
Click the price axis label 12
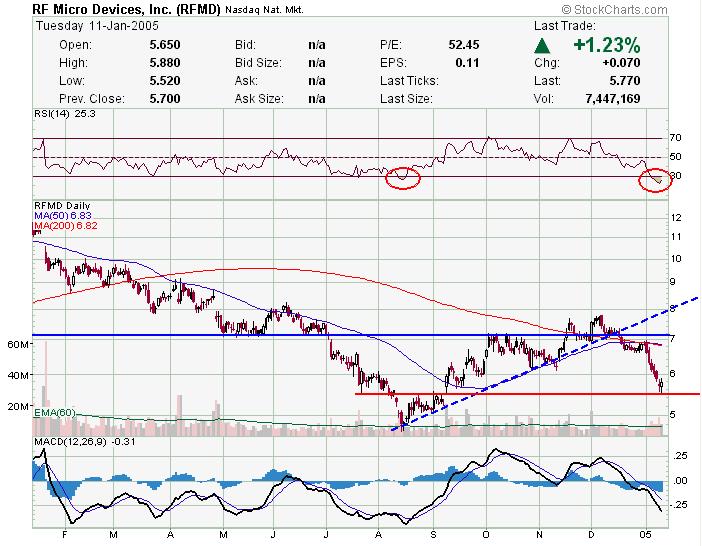coord(676,218)
